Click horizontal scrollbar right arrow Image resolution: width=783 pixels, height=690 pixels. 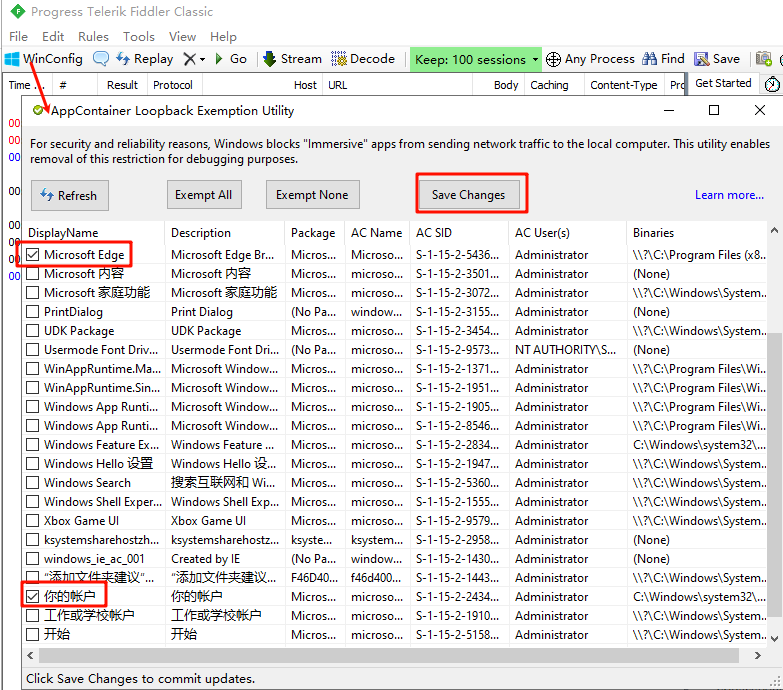tap(758, 655)
